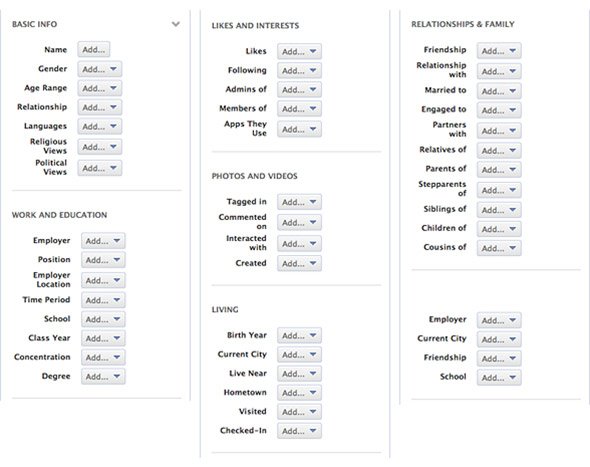Open the Age Range dropdown

click(x=100, y=88)
